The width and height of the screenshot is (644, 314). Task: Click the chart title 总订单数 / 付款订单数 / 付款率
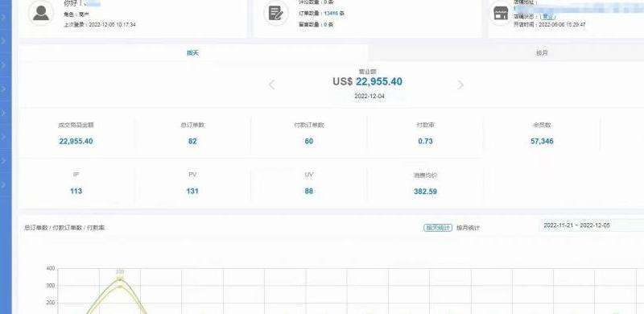(64, 228)
